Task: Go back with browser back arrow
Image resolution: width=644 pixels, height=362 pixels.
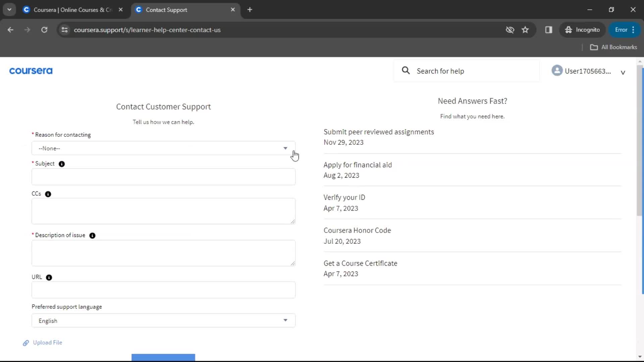Action: (10, 30)
